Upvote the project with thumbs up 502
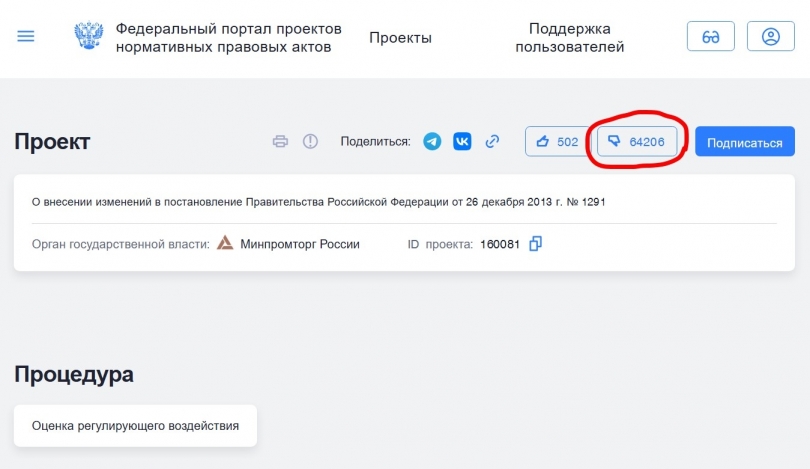The width and height of the screenshot is (810, 469). 557,142
